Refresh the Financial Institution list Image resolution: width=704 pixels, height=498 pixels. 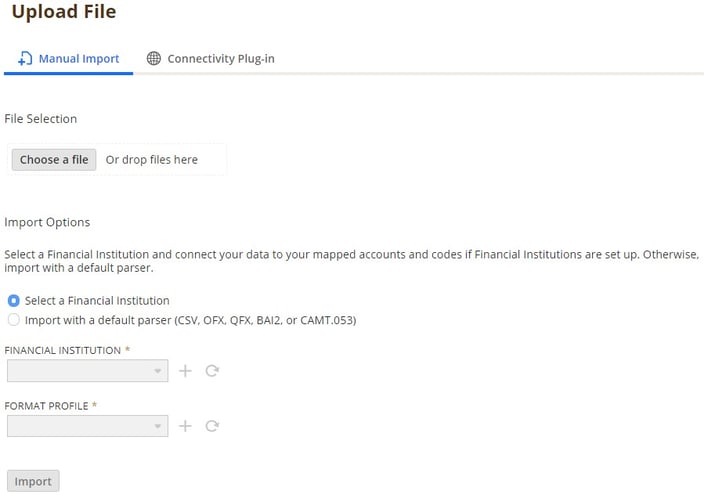tap(212, 371)
